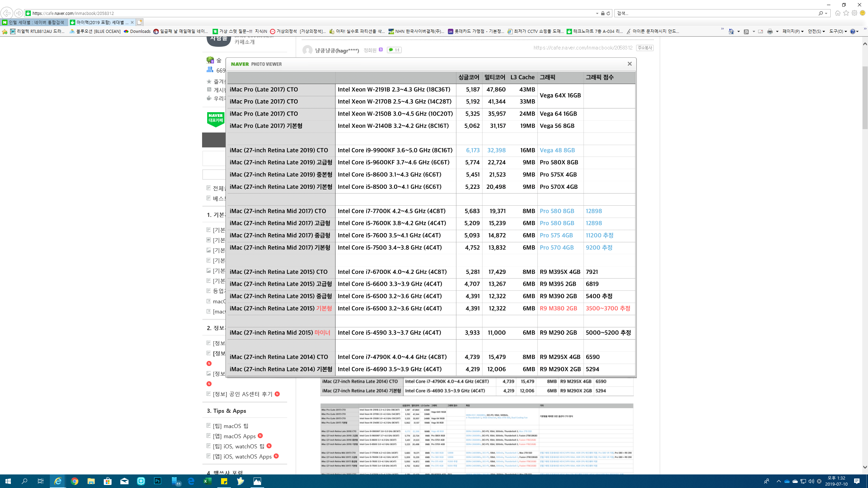Open the Action Center notifications icon

point(857,481)
